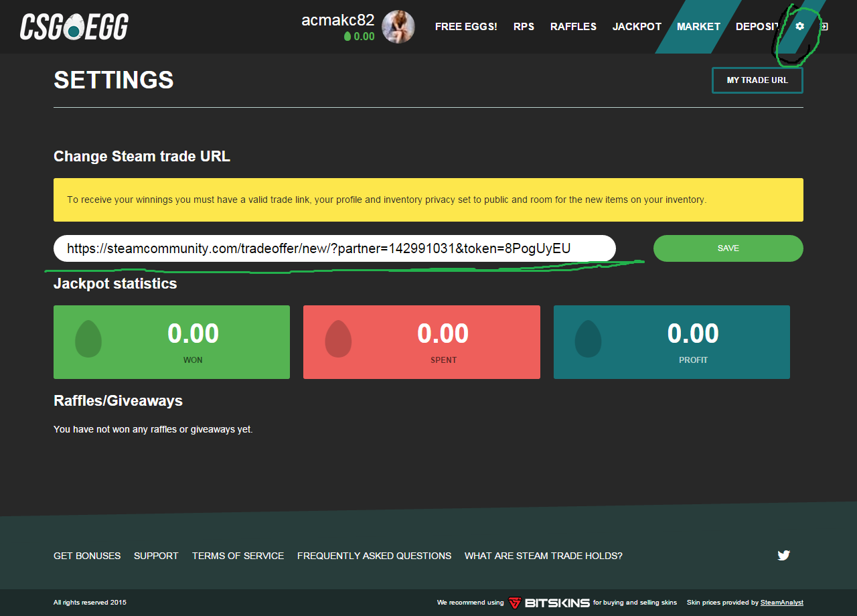The image size is (857, 616).
Task: Click the egg icon on the SPENT card
Action: pos(338,338)
